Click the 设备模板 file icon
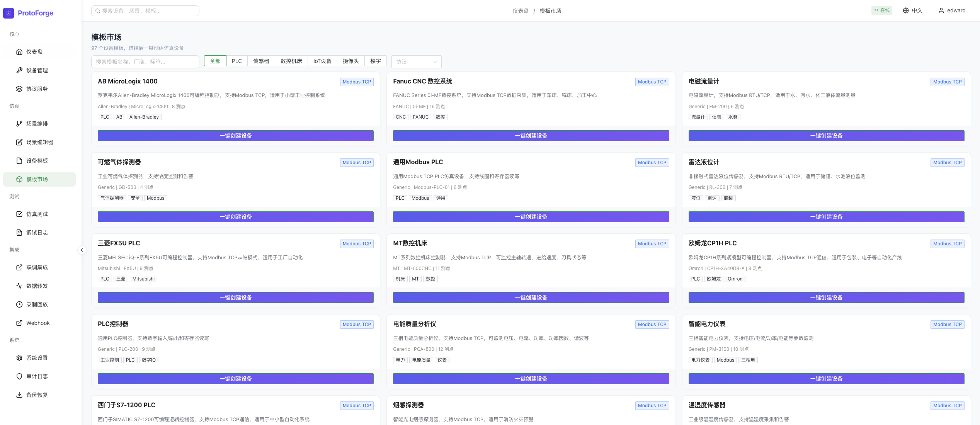Screen dimensions: 980x425 19,161
